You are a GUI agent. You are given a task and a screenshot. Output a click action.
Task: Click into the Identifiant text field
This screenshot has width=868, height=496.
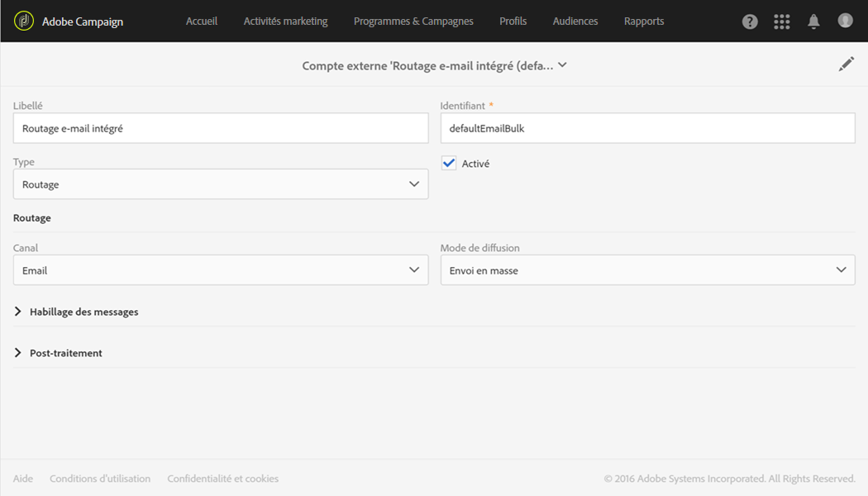[x=647, y=128]
